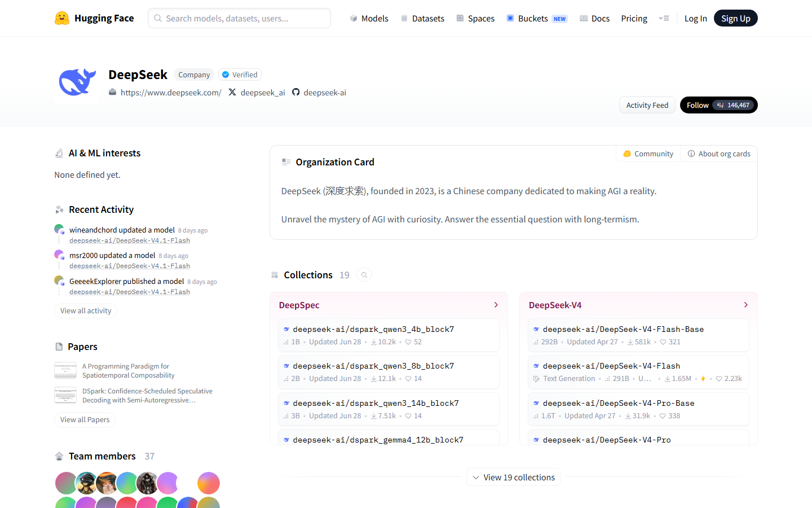
Task: Open Docs in the top navigation
Action: [595, 19]
